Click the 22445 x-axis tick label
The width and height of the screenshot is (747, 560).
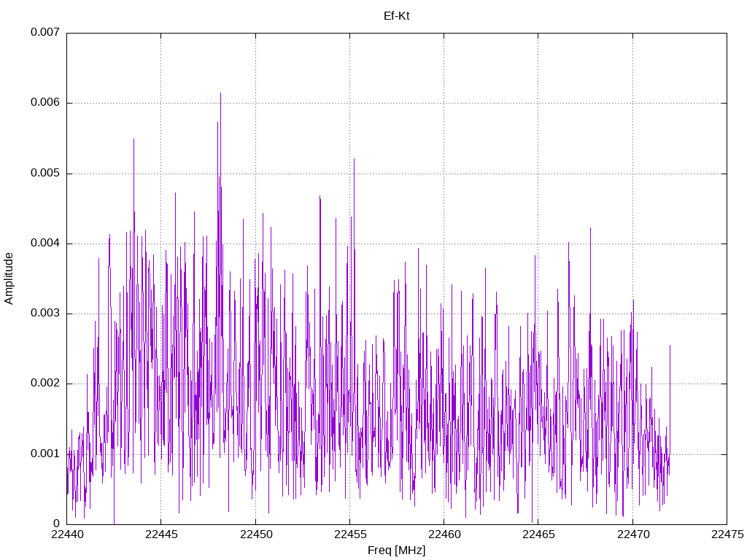pos(161,534)
